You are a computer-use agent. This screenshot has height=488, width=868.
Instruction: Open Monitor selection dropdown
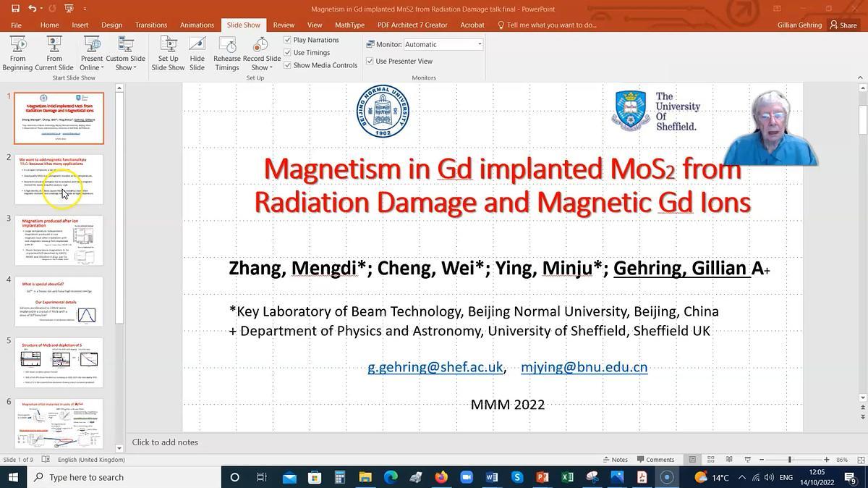click(x=480, y=44)
